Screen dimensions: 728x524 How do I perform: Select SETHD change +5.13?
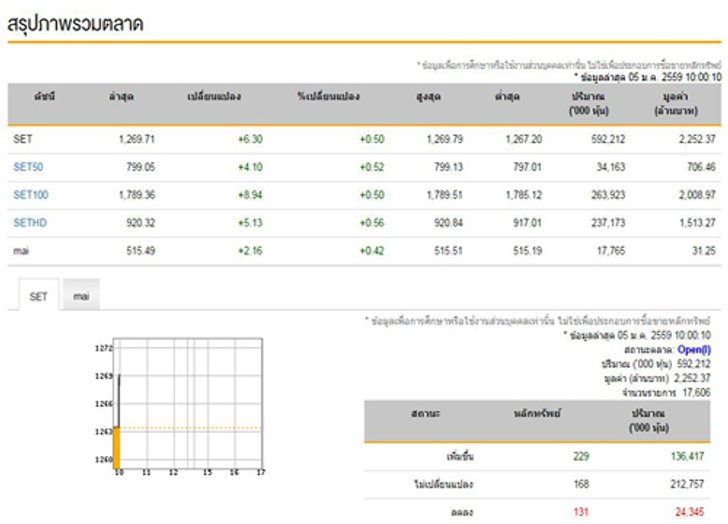point(250,223)
